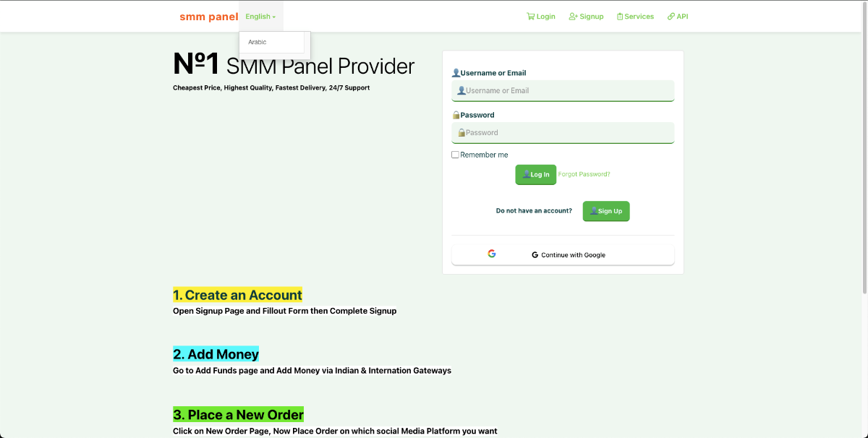The height and width of the screenshot is (438, 868).
Task: Click the clipboard icon beside Services
Action: 620,16
